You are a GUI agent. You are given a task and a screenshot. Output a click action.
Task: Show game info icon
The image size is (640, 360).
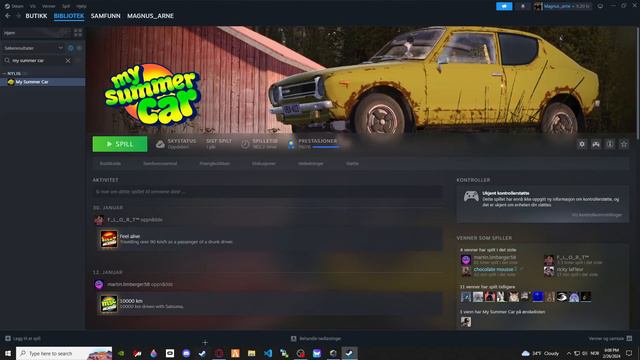(610, 144)
